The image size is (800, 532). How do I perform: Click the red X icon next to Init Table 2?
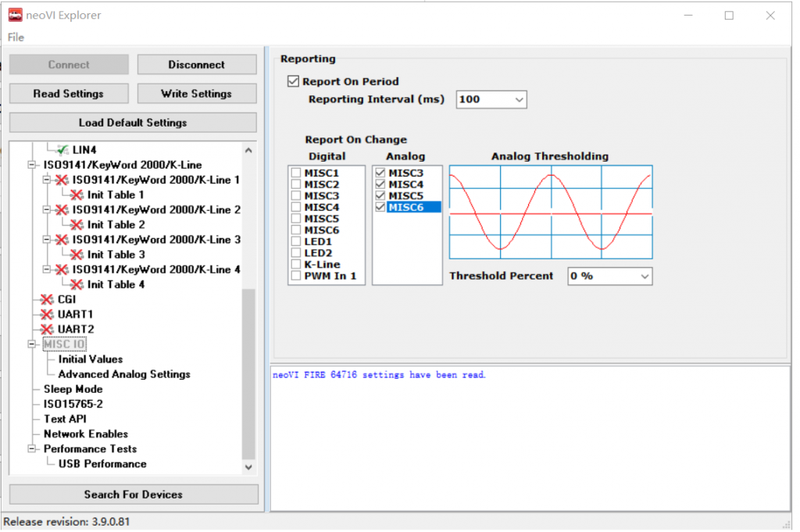(x=77, y=225)
